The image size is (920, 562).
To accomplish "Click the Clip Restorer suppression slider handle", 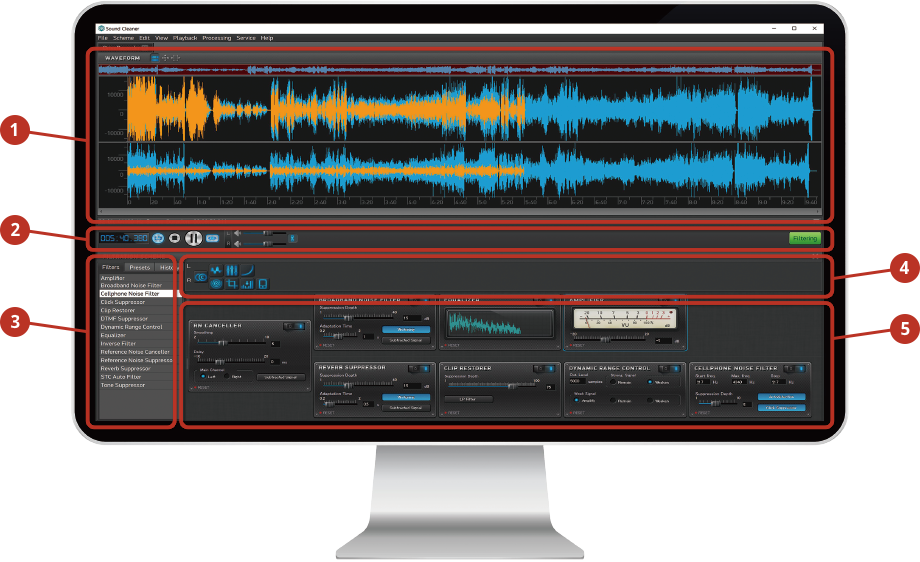I will point(512,386).
